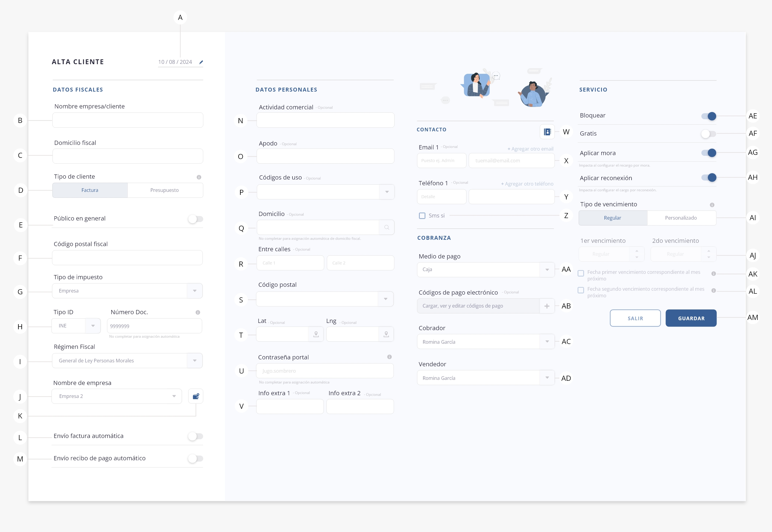Expand the Tipo de impuesto dropdown
Screen dimensions: 772x532
195,291
